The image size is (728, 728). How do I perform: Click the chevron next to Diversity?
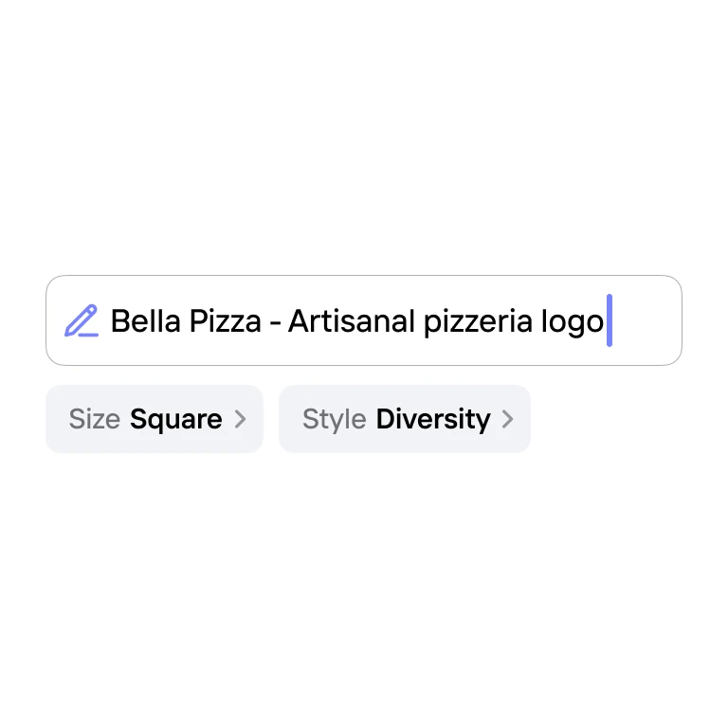click(508, 419)
